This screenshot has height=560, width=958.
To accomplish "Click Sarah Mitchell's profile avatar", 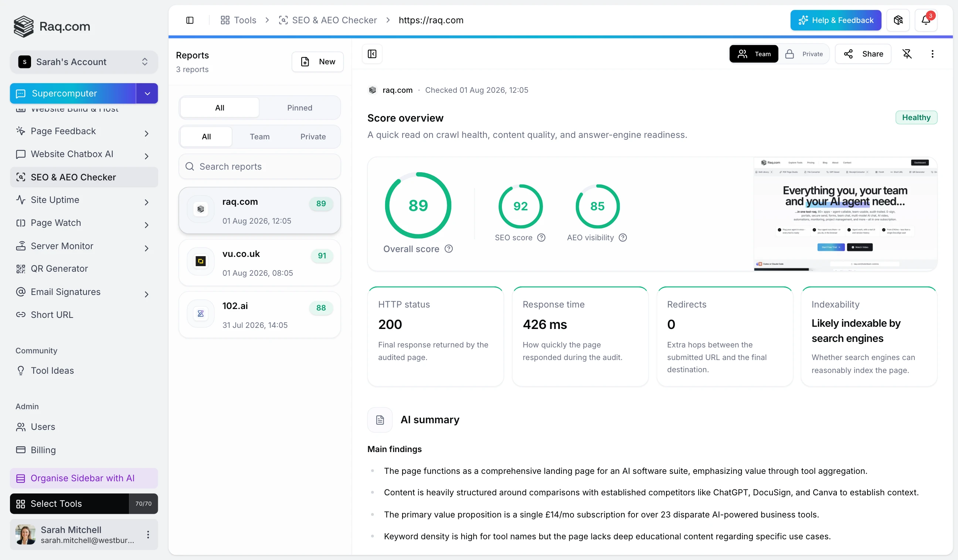I will tap(26, 534).
